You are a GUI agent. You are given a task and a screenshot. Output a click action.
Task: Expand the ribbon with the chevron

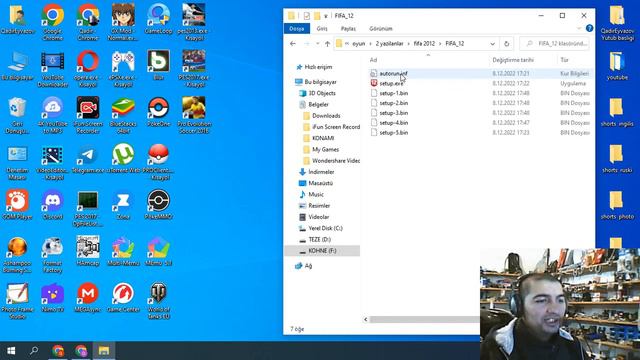click(579, 29)
